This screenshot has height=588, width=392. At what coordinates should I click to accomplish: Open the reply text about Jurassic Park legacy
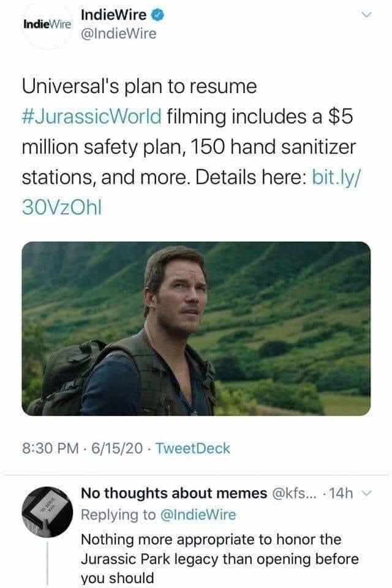tap(220, 559)
